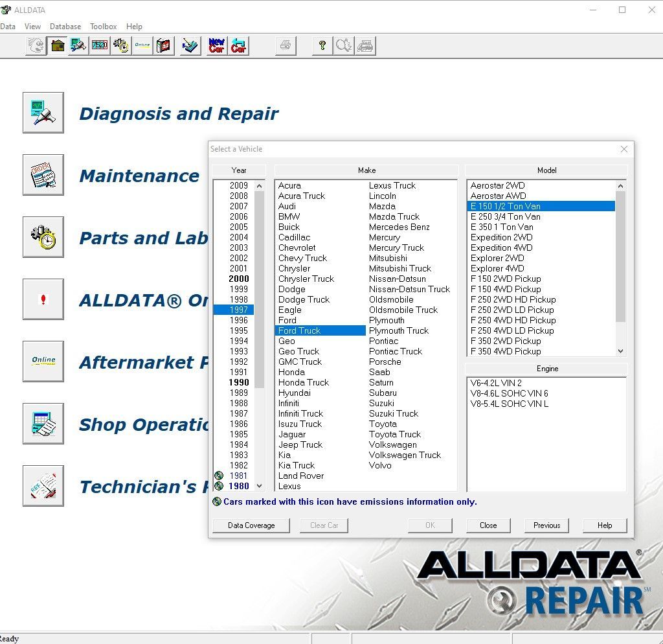Viewport: 663px width, 644px height.
Task: Click Model list scroll down arrow
Action: coord(620,351)
